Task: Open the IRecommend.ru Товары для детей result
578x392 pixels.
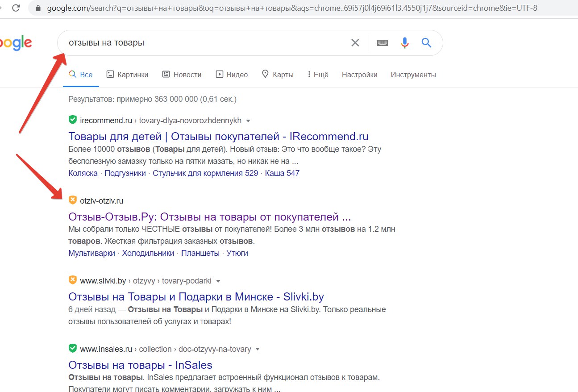Action: click(x=219, y=136)
